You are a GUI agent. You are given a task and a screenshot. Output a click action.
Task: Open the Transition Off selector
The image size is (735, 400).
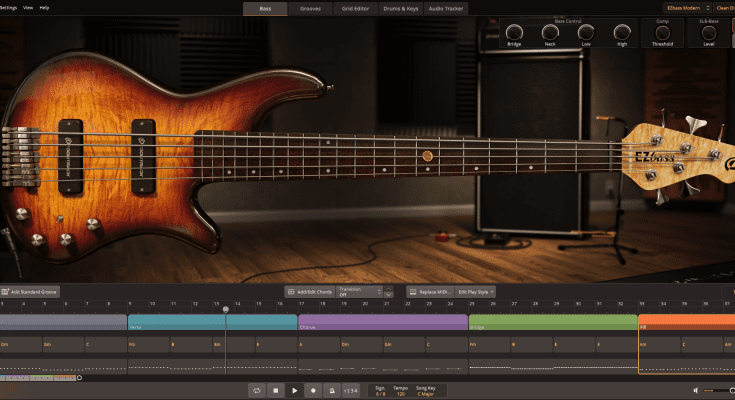point(360,292)
